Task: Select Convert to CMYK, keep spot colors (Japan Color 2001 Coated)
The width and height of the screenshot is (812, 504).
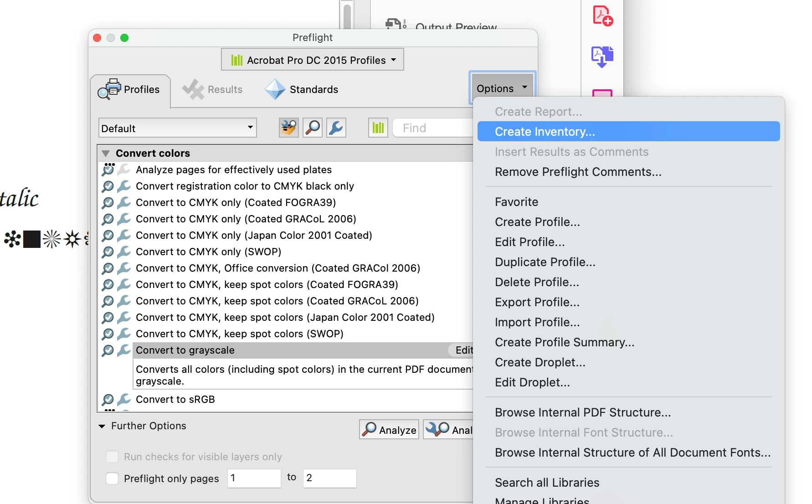Action: 285,318
